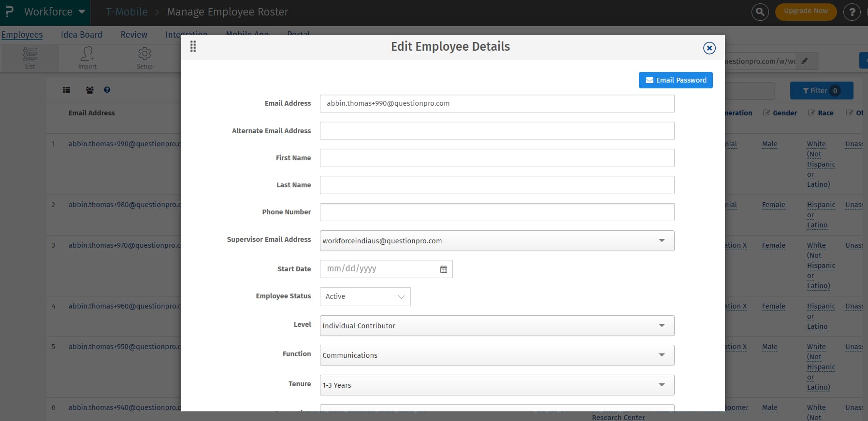Click the drag handle dots icon
The height and width of the screenshot is (421, 868).
click(193, 47)
